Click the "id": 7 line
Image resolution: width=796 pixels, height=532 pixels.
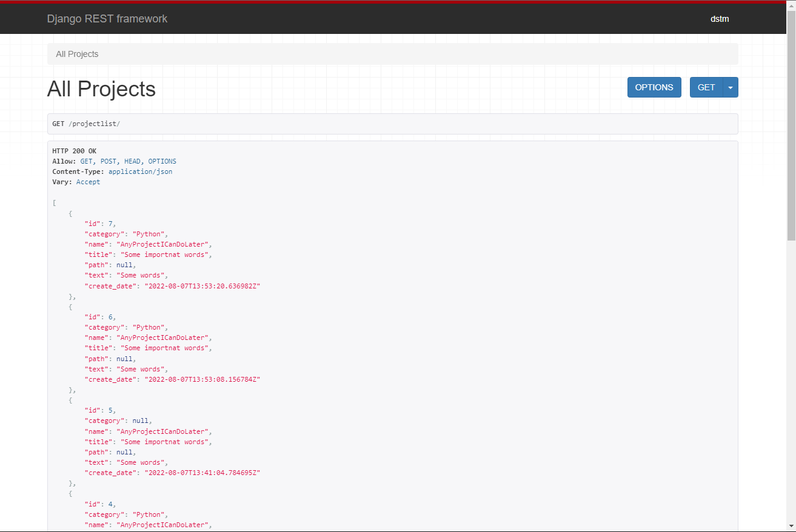pyautogui.click(x=99, y=224)
